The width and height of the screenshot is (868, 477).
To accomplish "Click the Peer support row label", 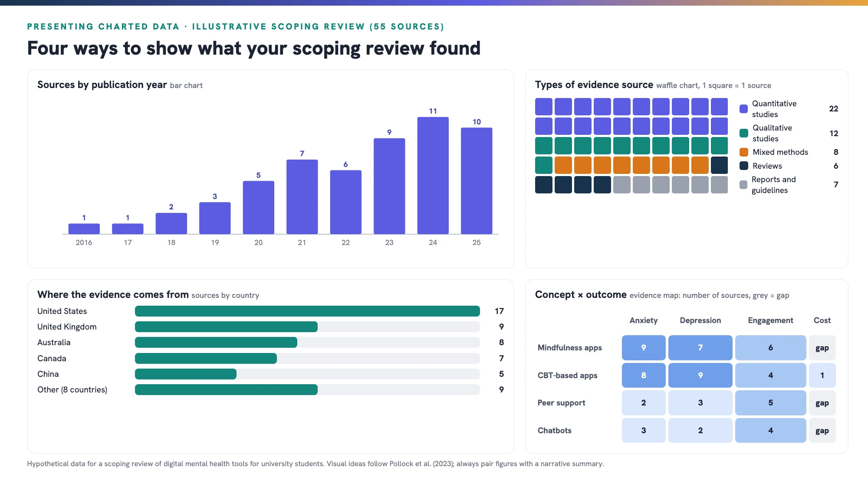I will point(562,403).
